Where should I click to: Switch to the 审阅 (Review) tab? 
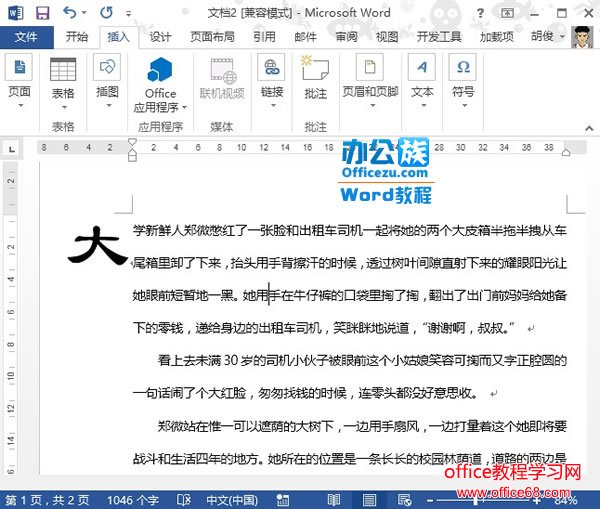pyautogui.click(x=346, y=37)
